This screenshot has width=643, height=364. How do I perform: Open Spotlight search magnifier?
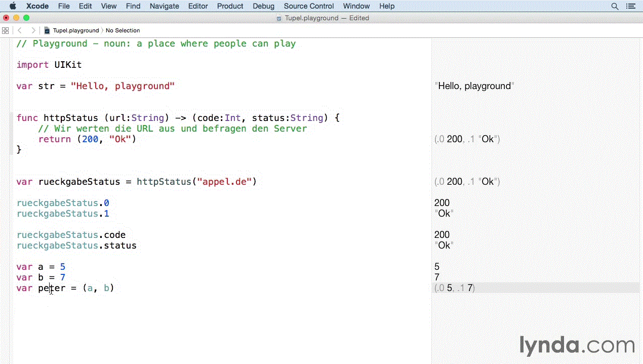(x=615, y=6)
